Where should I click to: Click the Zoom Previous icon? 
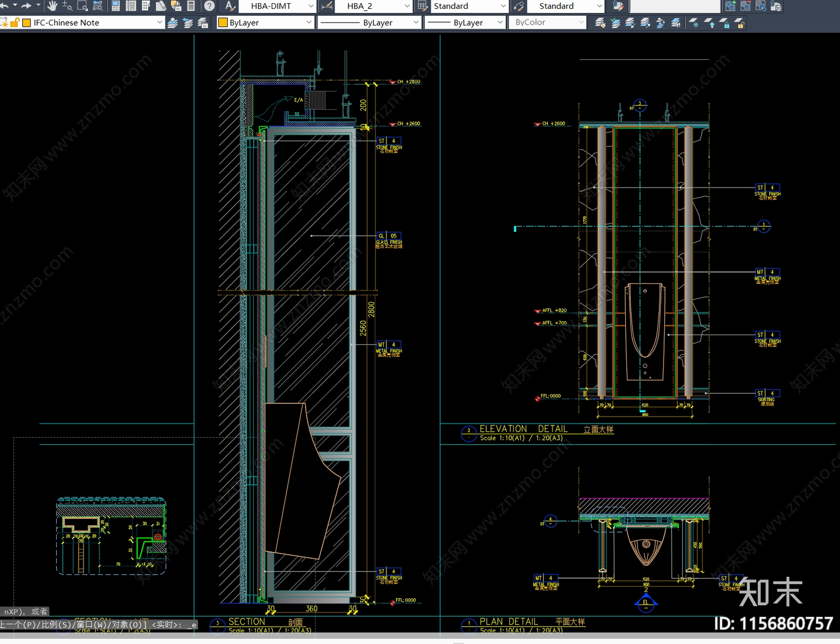(x=98, y=6)
